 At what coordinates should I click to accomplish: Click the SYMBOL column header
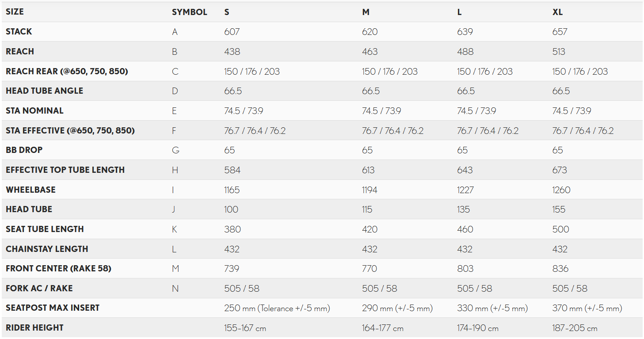coord(189,12)
